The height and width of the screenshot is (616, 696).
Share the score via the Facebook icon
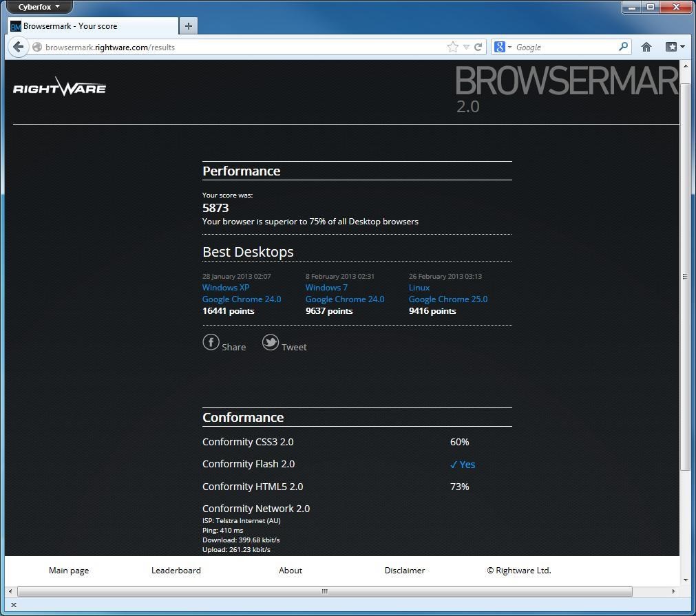pos(211,342)
